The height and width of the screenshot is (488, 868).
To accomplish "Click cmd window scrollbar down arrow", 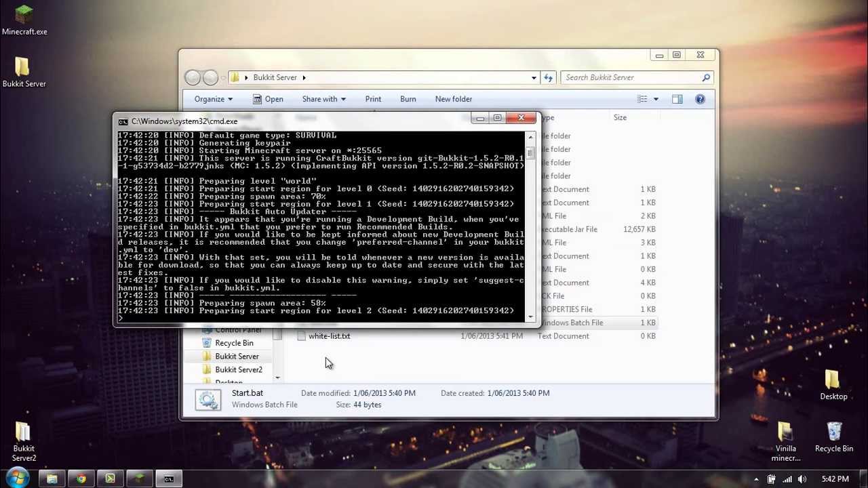I will 530,317.
